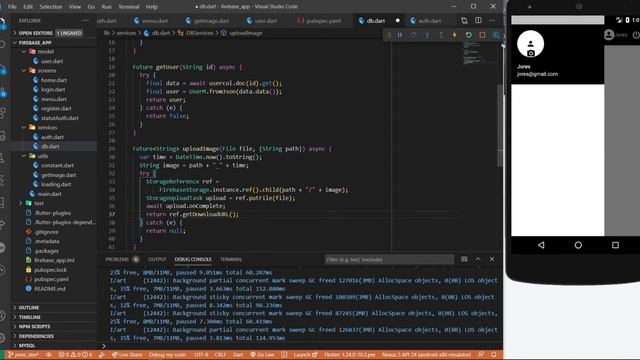Click the Step Over debug icon

coord(413,35)
